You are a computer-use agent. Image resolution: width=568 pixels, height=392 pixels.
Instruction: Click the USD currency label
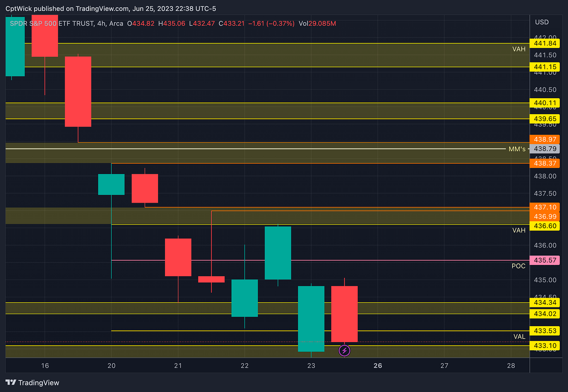[x=542, y=22]
